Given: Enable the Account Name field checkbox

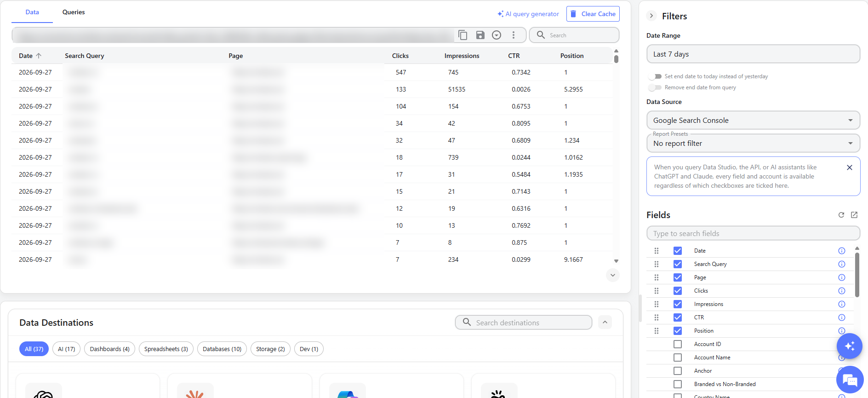Looking at the screenshot, I should click(x=678, y=358).
